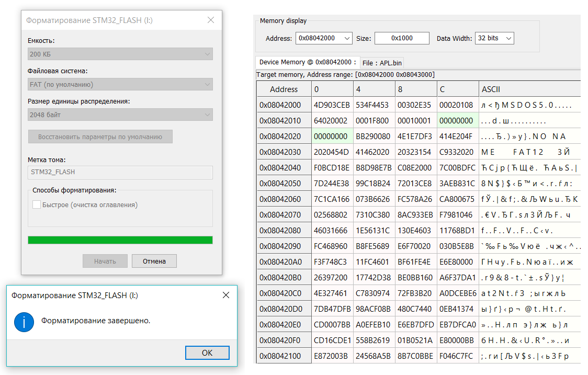
Task: Click the ASCII column header
Action: coord(529,89)
